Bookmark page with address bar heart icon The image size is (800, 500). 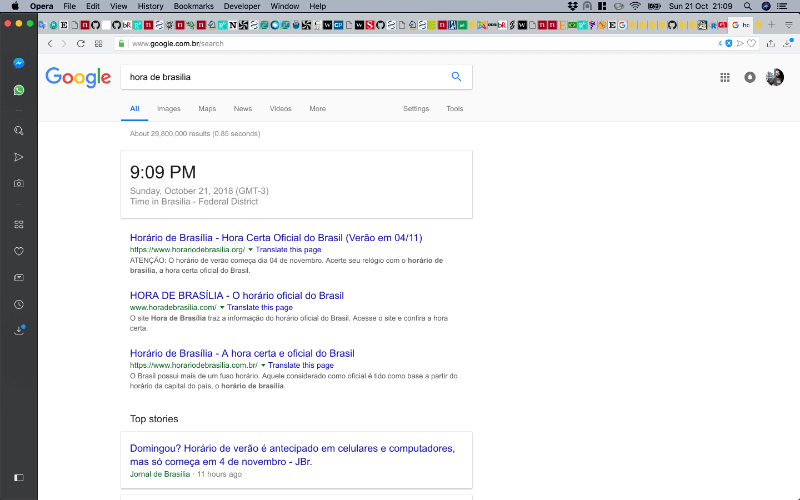pos(752,43)
